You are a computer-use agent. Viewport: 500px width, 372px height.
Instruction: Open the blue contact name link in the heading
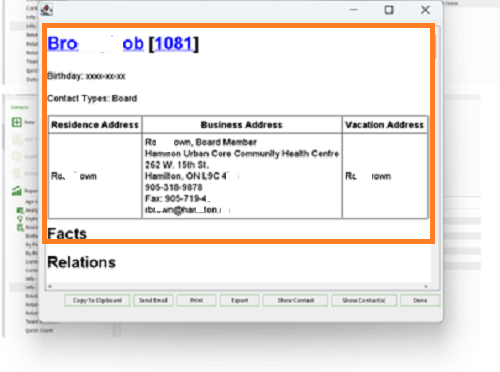click(95, 44)
